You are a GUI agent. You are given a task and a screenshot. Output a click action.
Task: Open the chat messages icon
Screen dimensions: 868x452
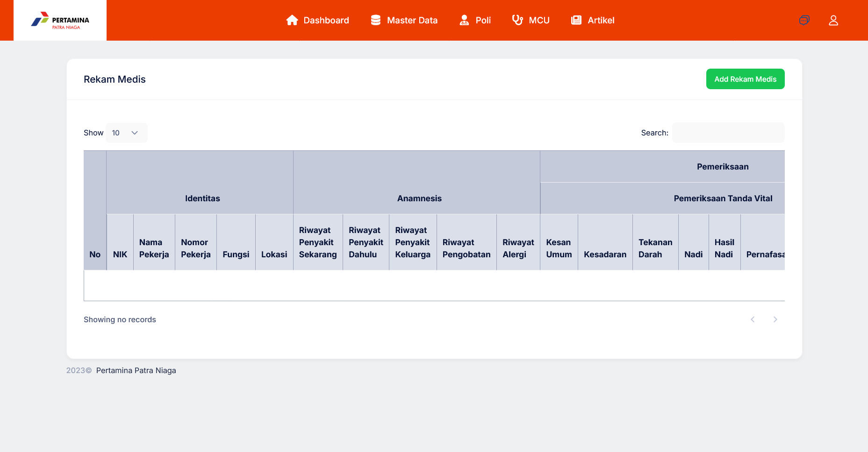tap(804, 20)
